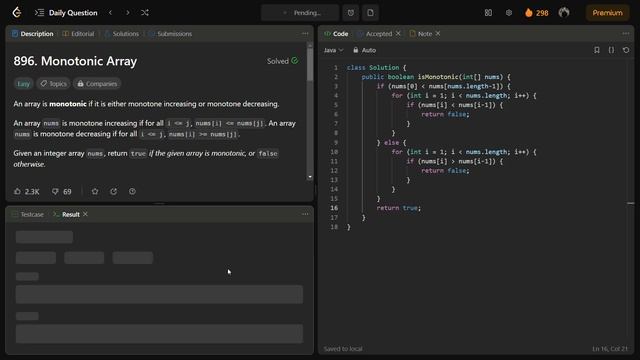640x360 pixels.
Task: Open the result panel more options menu
Action: tap(305, 214)
